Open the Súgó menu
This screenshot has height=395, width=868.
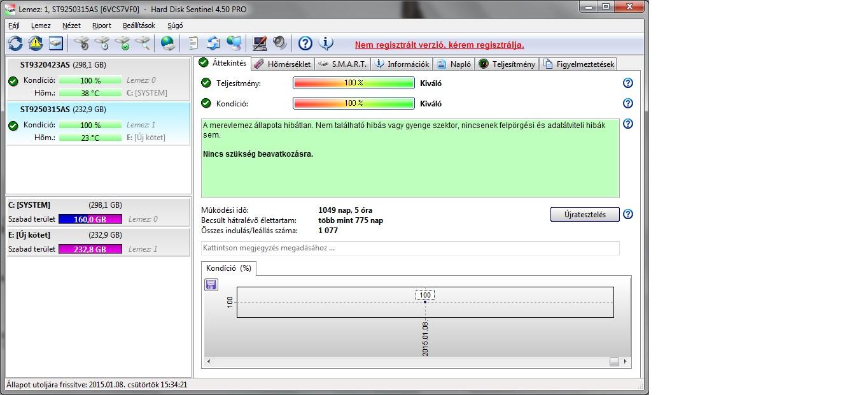pyautogui.click(x=175, y=25)
